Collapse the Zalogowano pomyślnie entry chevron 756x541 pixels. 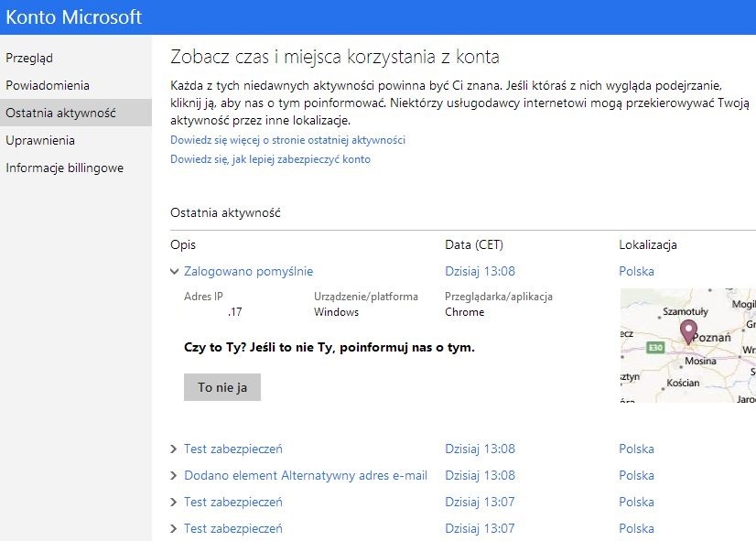(x=175, y=272)
